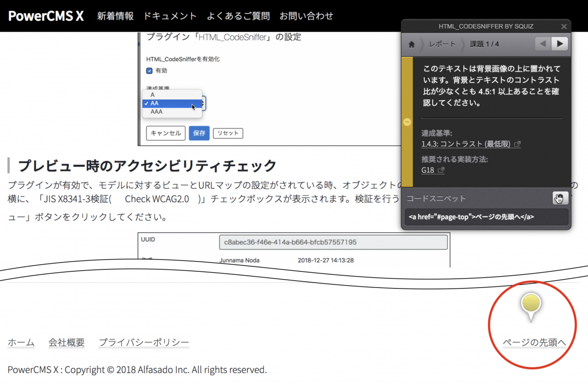The height and width of the screenshot is (384, 588).
Task: Uncheck the 有効 checkbox
Action: pyautogui.click(x=148, y=70)
